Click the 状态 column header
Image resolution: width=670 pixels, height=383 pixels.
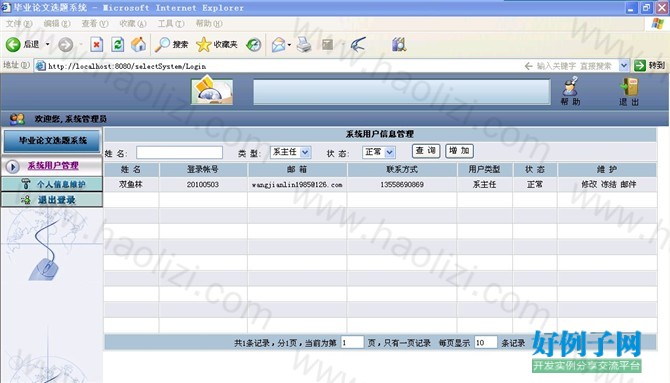coord(535,169)
